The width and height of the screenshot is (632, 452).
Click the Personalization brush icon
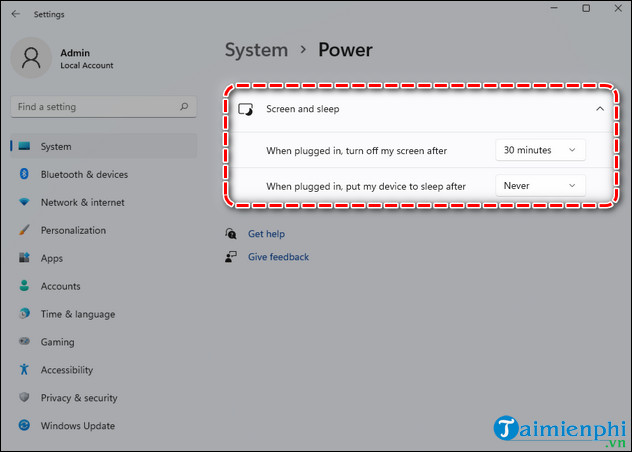click(24, 230)
